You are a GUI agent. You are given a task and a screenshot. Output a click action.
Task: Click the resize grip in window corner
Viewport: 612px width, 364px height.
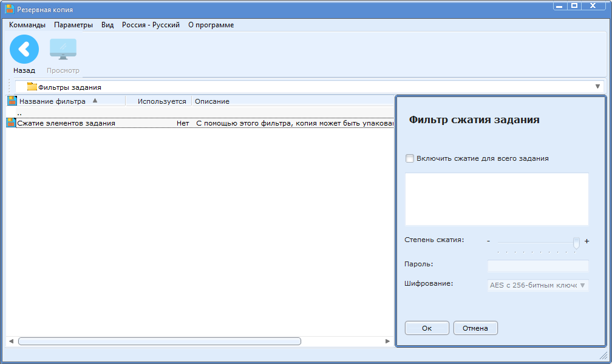[603, 356]
